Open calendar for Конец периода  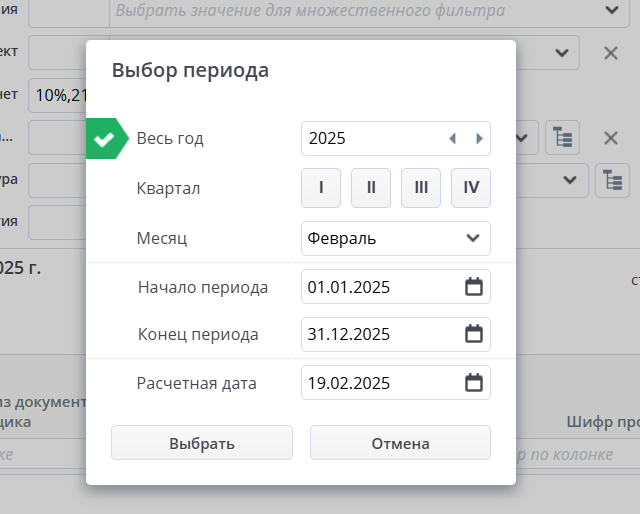point(474,334)
